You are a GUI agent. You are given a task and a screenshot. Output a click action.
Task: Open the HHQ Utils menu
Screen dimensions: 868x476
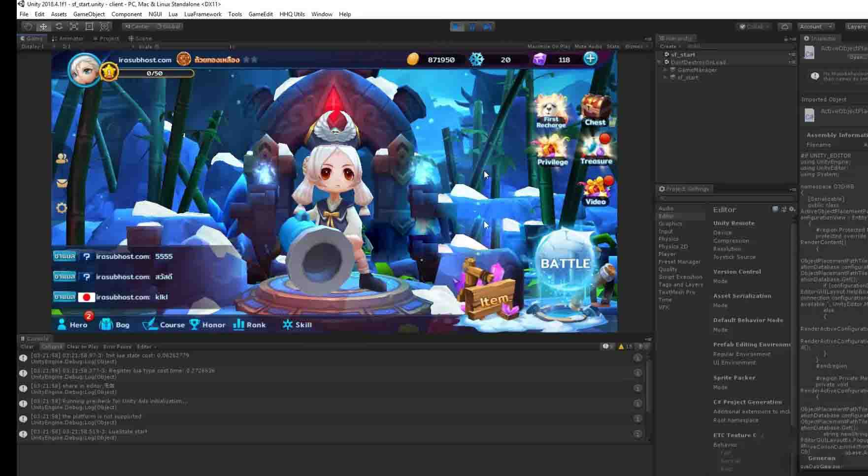coord(292,14)
